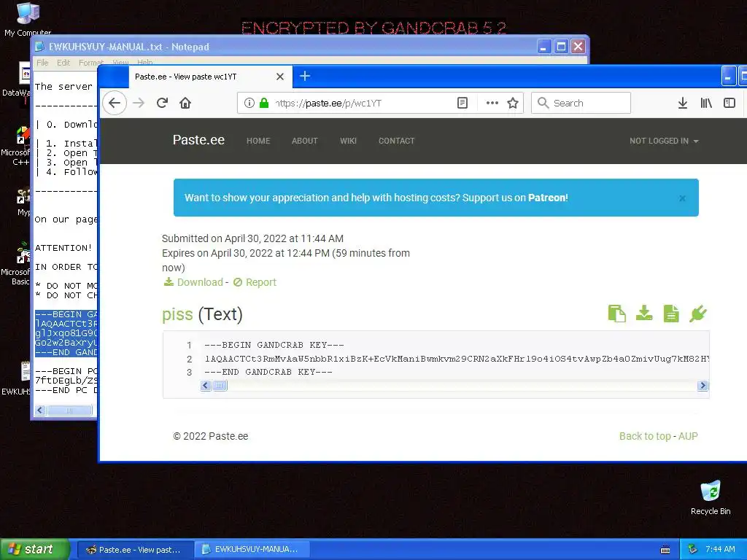Click the Download link under expiry
Image resolution: width=747 pixels, height=560 pixels.
[193, 282]
